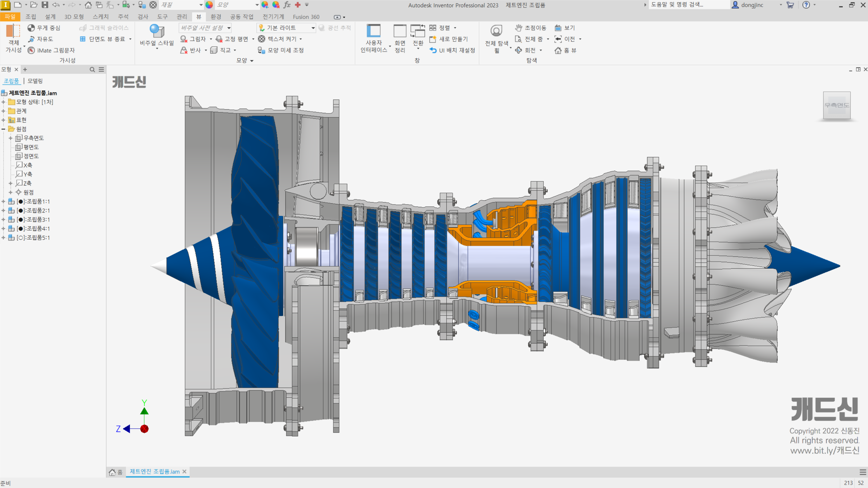Viewport: 868px width, 488px height.
Task: Click the 화면 정리 clean screen icon
Action: [x=400, y=31]
